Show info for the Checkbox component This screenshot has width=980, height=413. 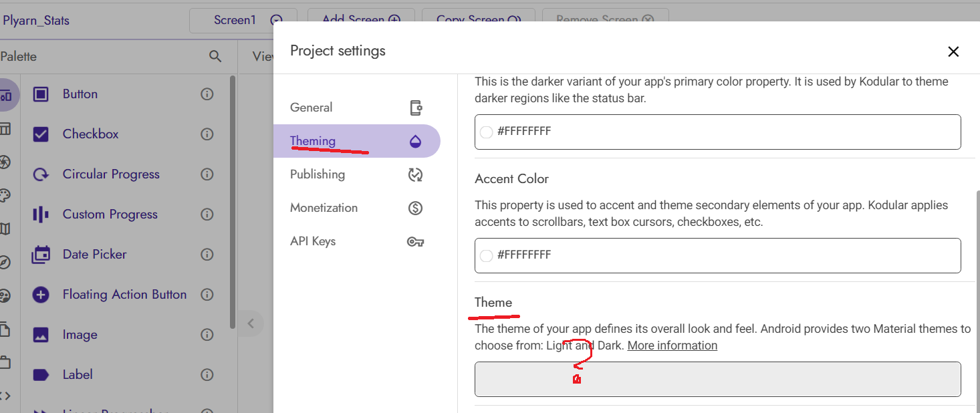click(x=207, y=134)
